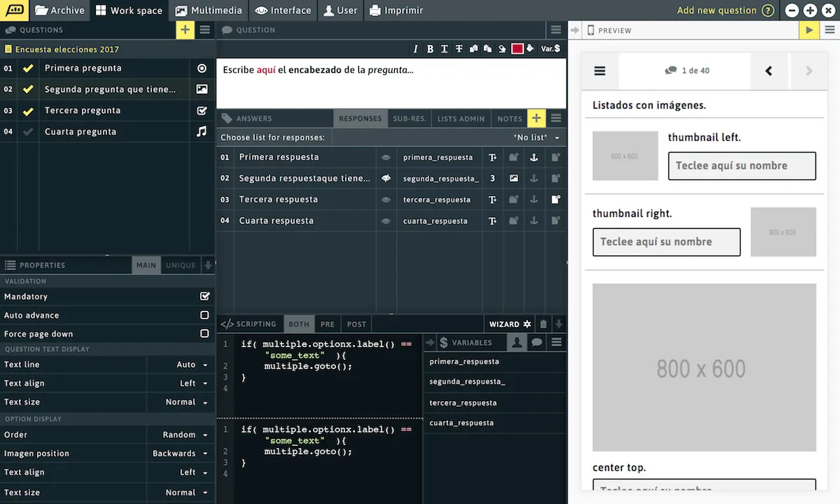840x504 pixels.
Task: Click the strikethrough text icon
Action: coord(459,49)
